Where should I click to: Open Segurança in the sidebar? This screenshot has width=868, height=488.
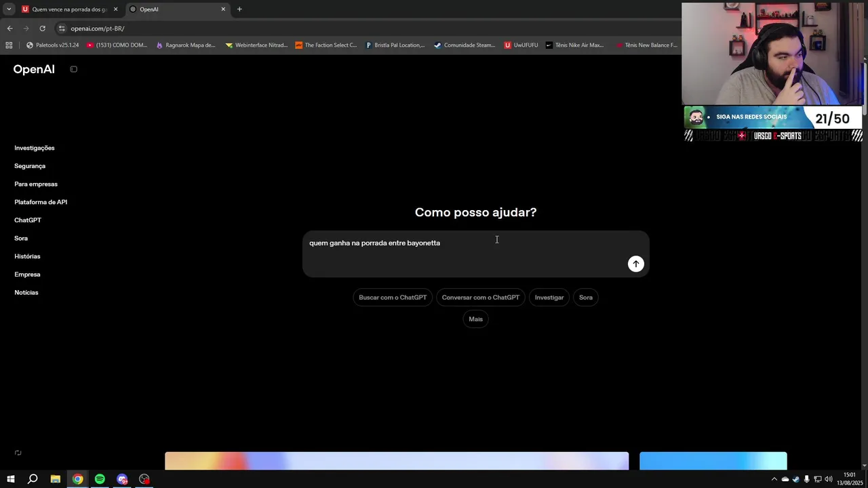(x=30, y=166)
